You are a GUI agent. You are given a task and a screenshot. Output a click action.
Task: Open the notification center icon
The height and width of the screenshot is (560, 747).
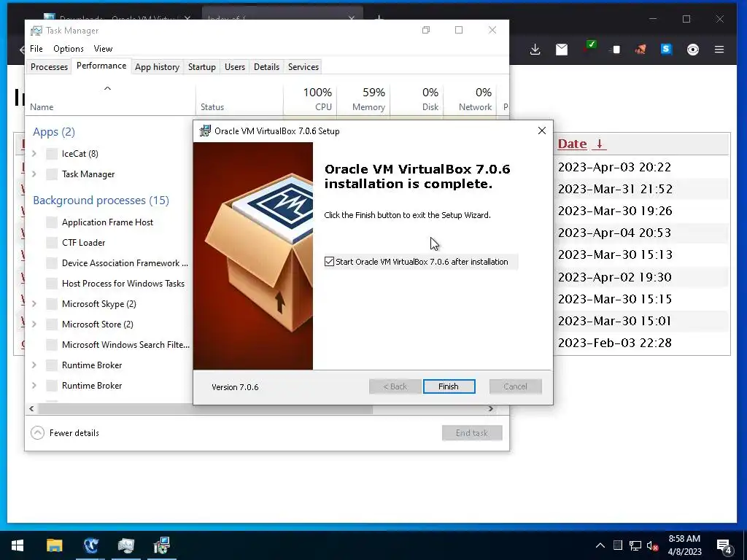click(724, 547)
